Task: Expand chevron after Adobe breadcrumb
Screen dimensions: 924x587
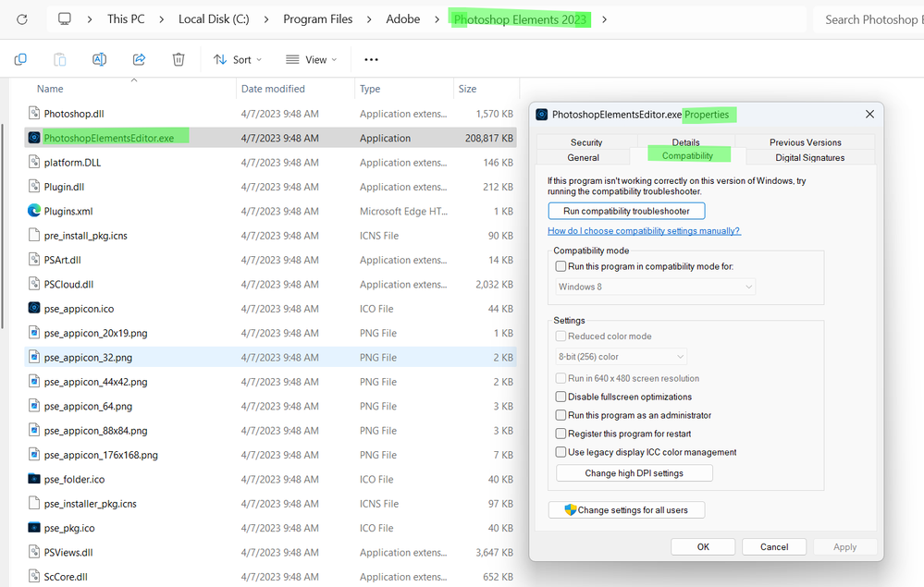Action: pyautogui.click(x=437, y=19)
